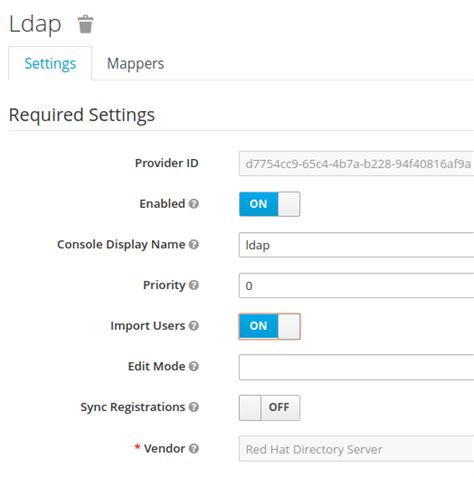This screenshot has height=477, width=474.
Task: Click the Provider ID field
Action: [356, 163]
